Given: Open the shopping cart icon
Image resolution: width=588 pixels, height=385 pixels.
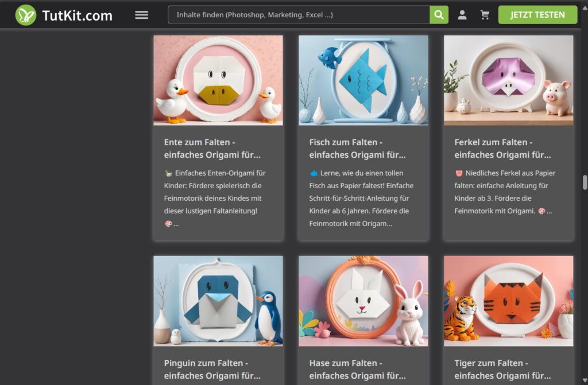Looking at the screenshot, I should (485, 15).
